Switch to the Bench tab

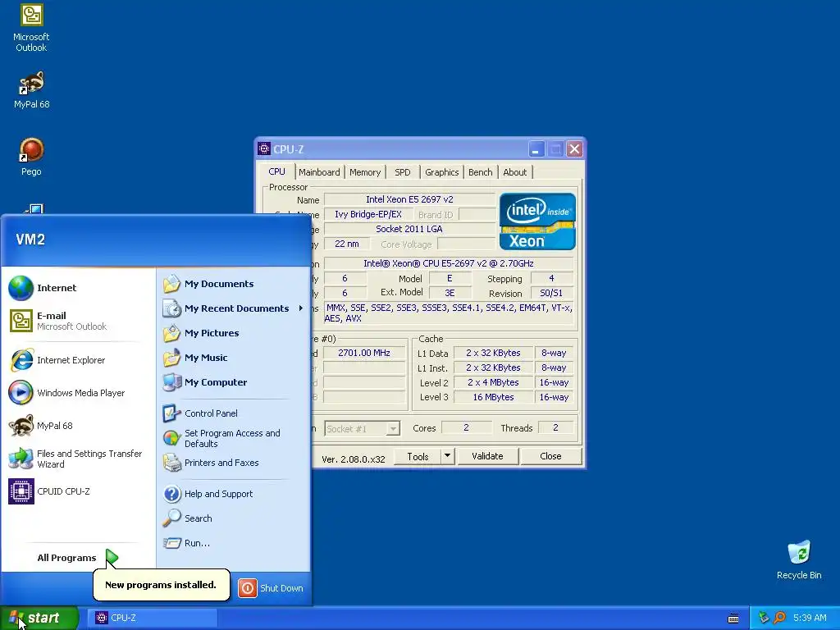480,172
